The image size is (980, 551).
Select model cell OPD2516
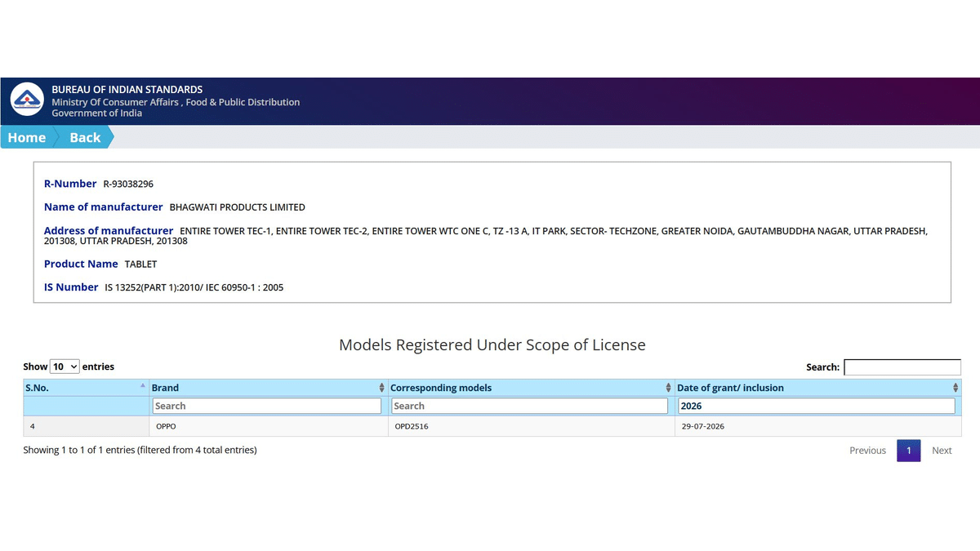tap(532, 426)
